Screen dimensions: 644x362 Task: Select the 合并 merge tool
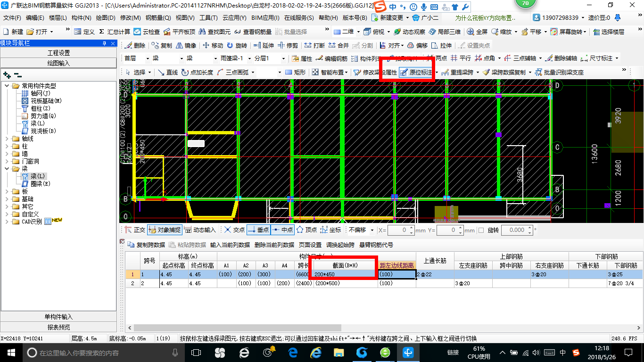339,46
